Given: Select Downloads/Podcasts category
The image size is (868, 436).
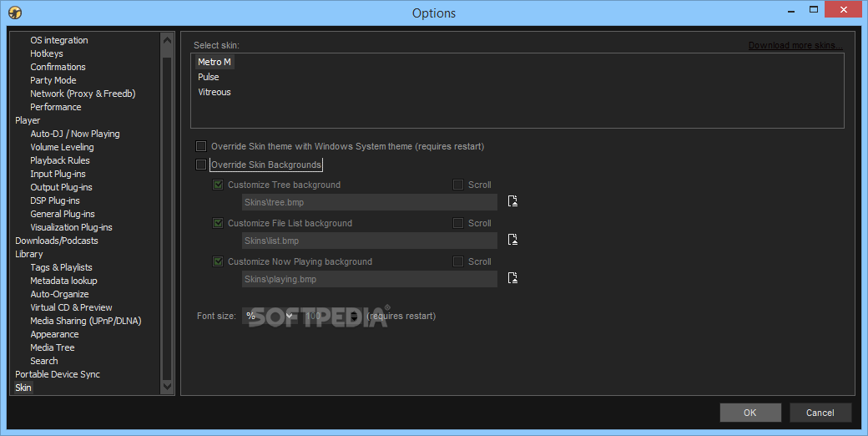Looking at the screenshot, I should pyautogui.click(x=57, y=241).
